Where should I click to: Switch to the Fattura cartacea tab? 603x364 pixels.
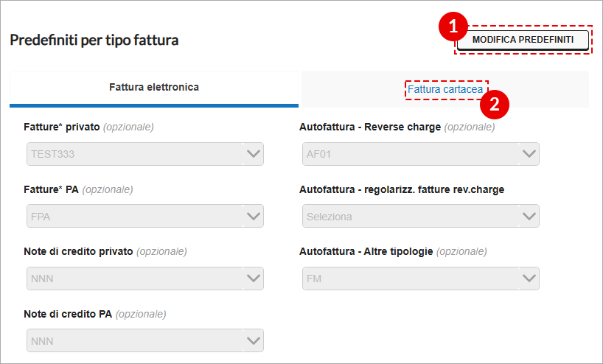coord(445,89)
